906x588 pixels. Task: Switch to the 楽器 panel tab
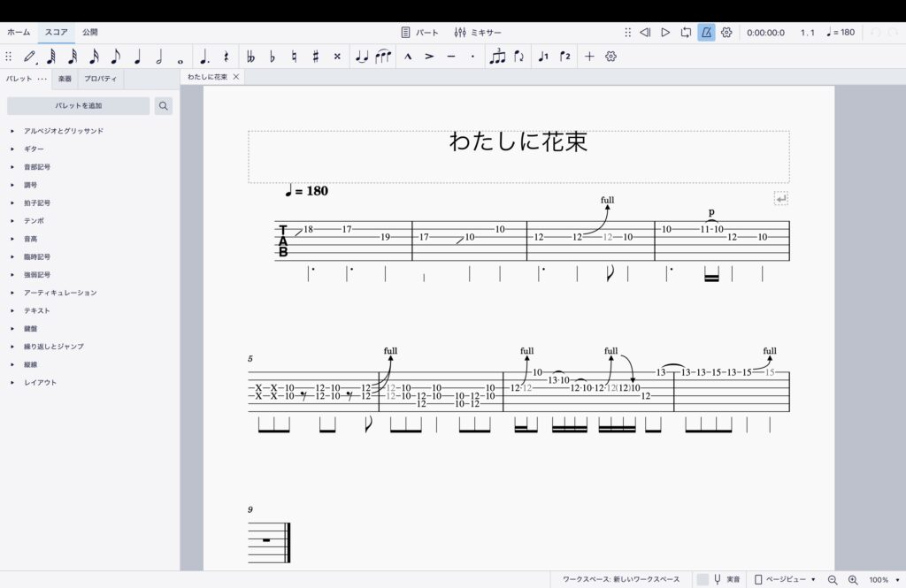(x=65, y=79)
